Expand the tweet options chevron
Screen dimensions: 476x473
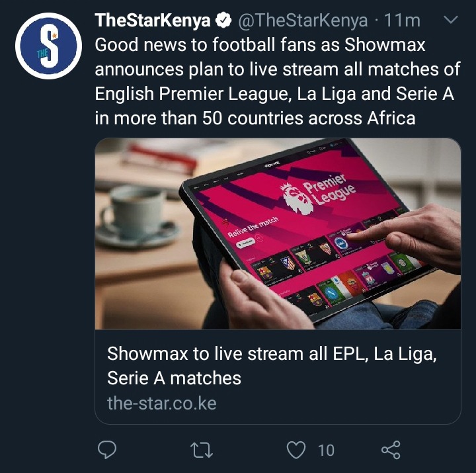pyautogui.click(x=450, y=20)
